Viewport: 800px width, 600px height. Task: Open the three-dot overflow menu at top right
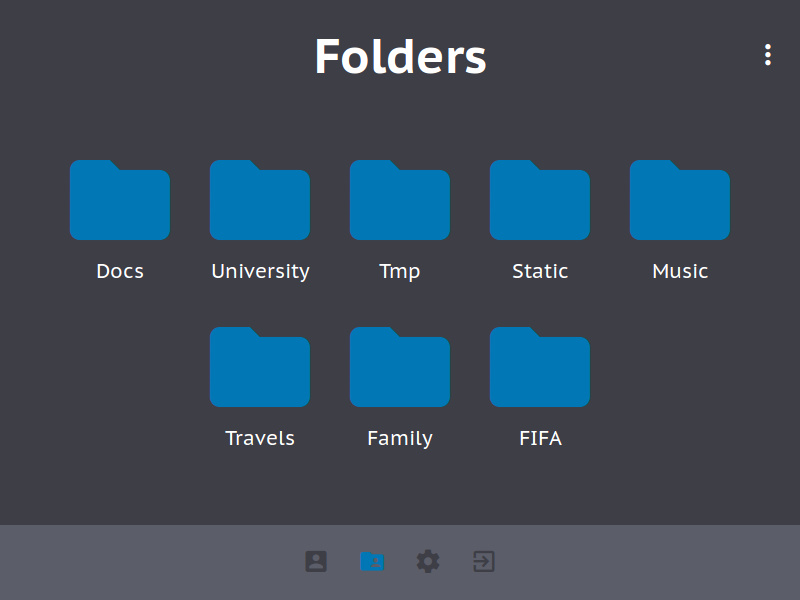[x=768, y=55]
